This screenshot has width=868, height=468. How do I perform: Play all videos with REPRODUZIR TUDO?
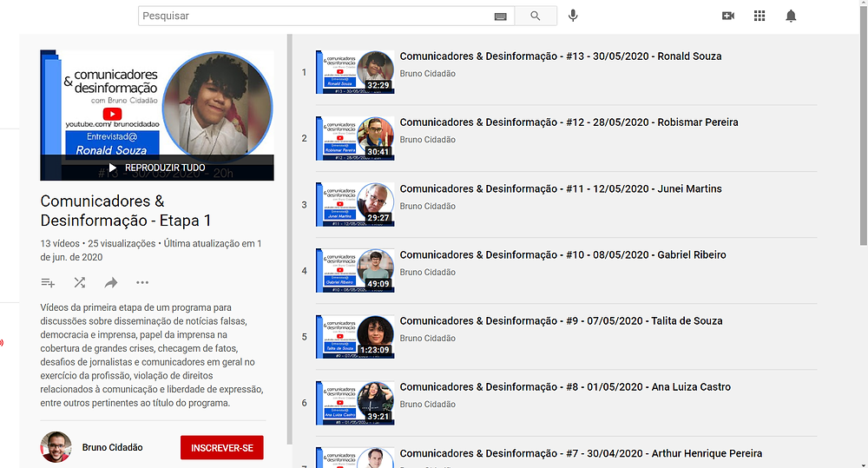click(x=157, y=168)
